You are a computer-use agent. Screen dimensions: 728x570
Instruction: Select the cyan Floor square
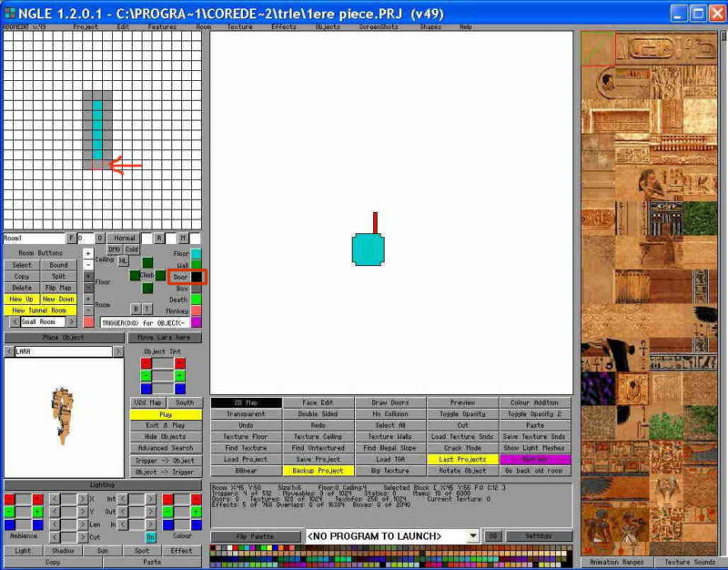click(197, 254)
